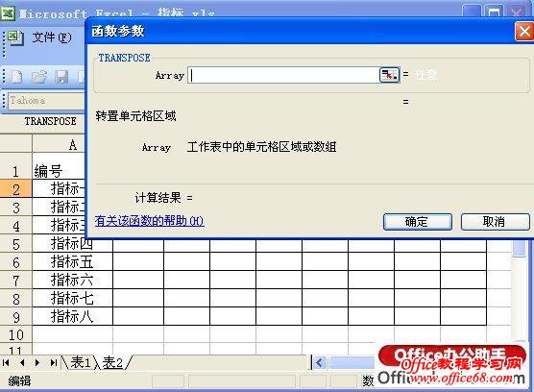Go to last sheet navigation arrow

54,363
